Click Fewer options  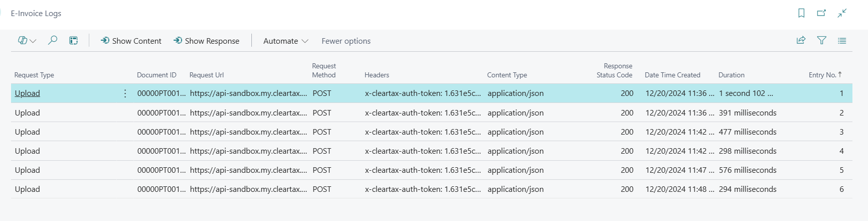coord(346,41)
